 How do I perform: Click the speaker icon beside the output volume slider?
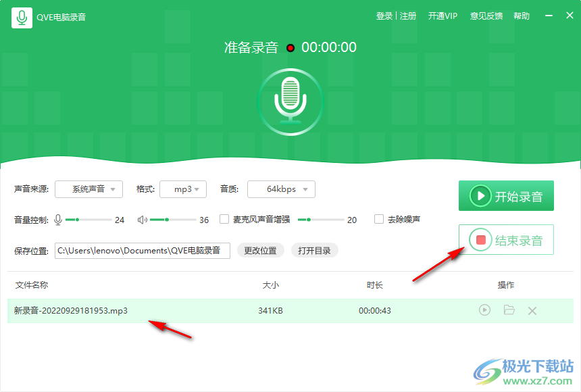coord(143,219)
